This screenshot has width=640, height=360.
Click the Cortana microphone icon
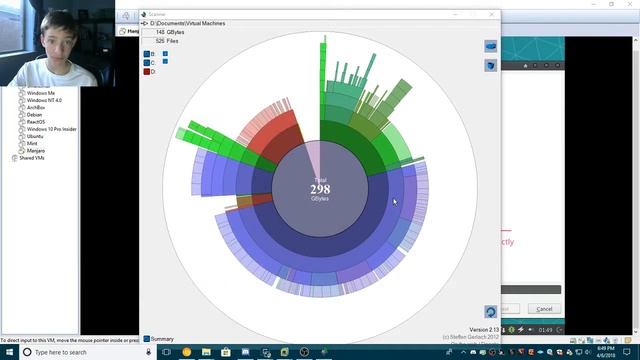(149, 352)
